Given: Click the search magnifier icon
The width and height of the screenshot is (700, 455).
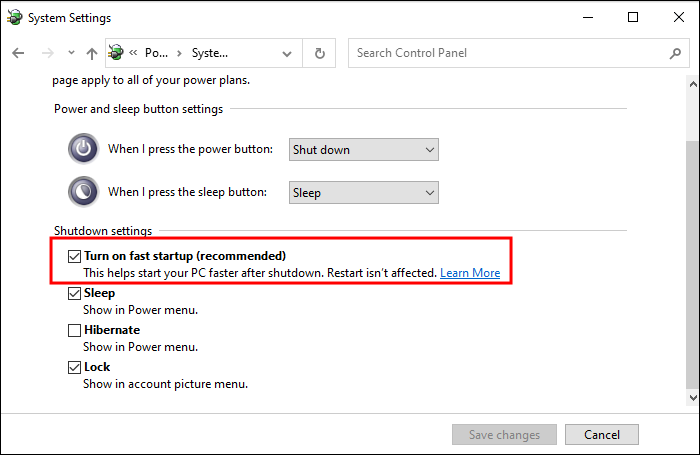Looking at the screenshot, I should 675,53.
